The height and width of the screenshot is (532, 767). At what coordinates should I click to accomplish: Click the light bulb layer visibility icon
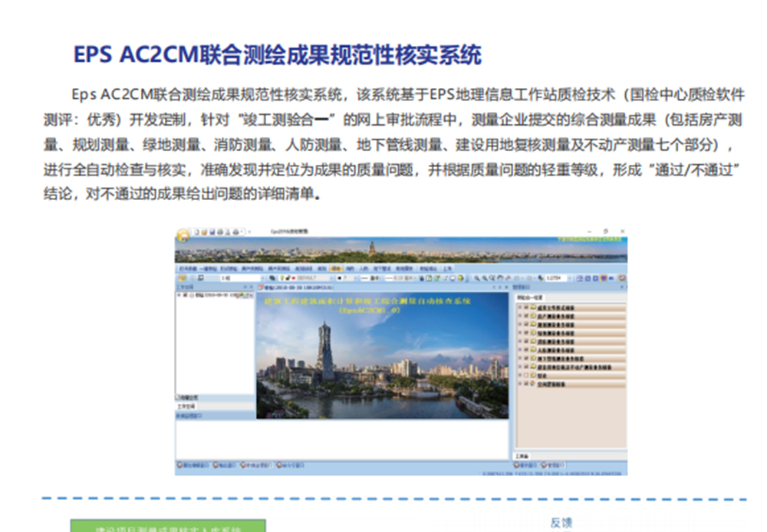(281, 278)
